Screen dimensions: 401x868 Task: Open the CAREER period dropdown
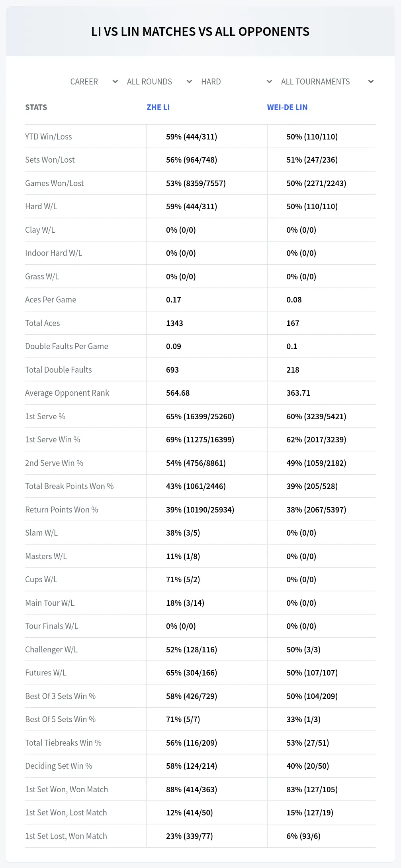coord(94,82)
